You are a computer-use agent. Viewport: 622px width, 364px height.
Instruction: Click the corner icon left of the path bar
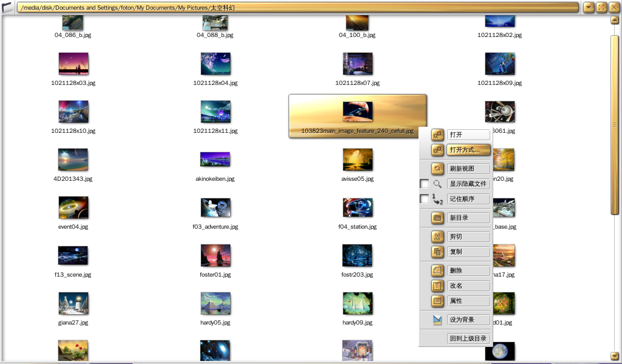pos(7,7)
